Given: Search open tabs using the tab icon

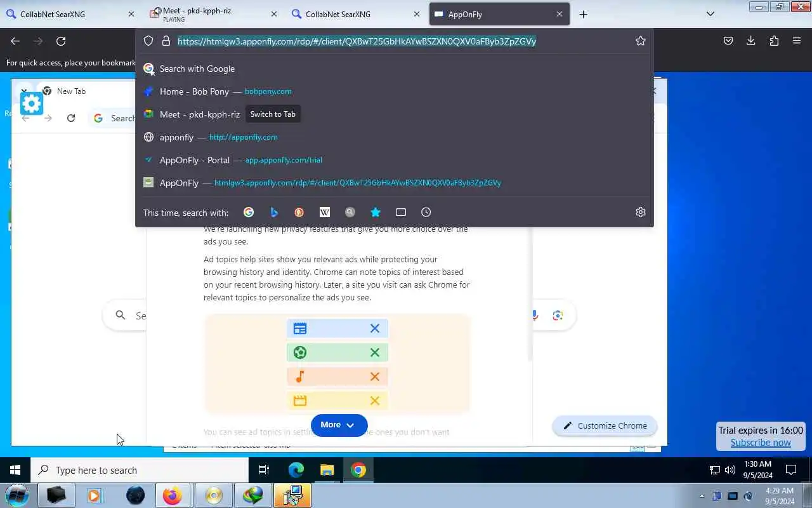Looking at the screenshot, I should click(x=401, y=212).
